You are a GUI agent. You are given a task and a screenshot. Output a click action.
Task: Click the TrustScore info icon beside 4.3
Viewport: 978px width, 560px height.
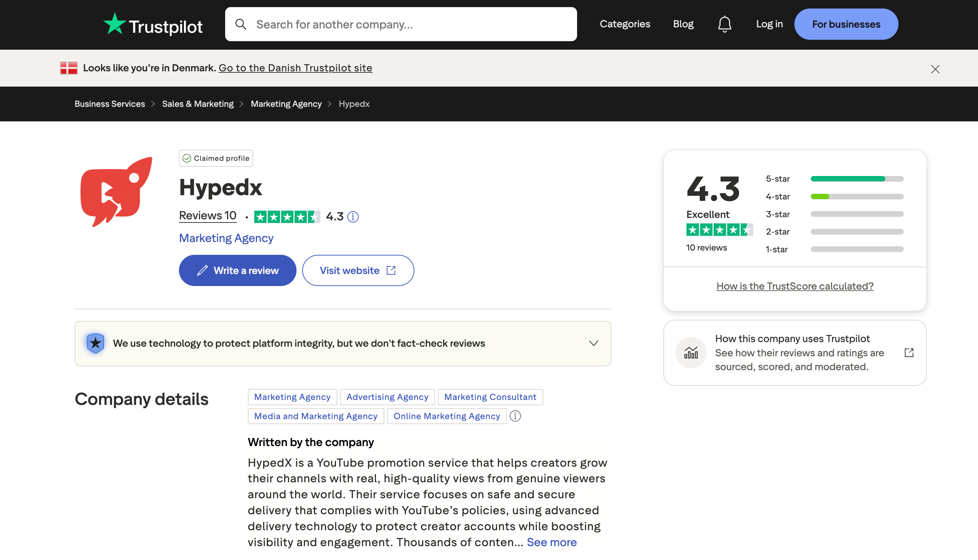(353, 217)
